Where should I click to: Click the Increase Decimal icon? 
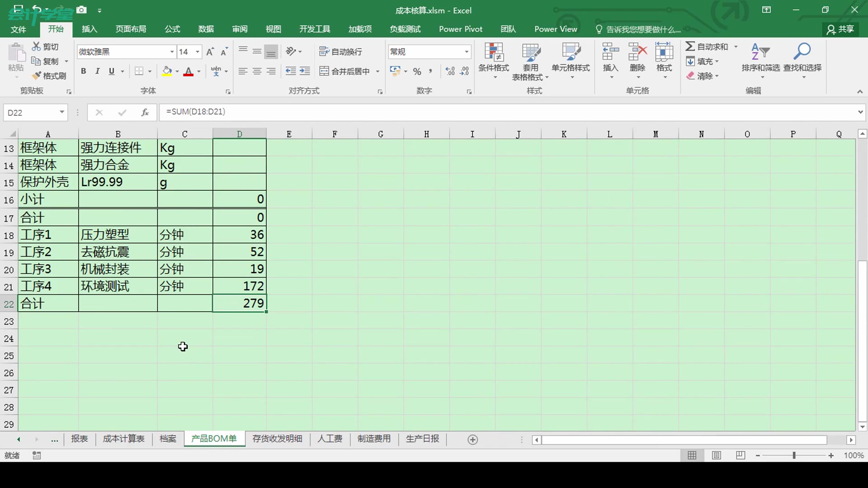(x=450, y=71)
